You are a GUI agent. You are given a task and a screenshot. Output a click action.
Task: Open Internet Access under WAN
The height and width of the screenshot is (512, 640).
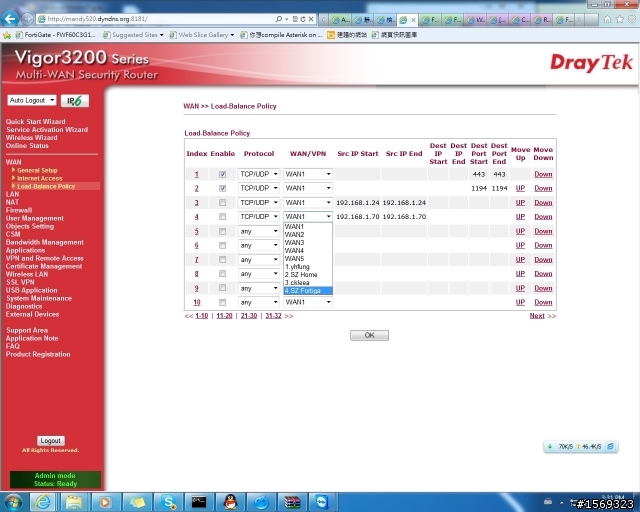click(40, 178)
